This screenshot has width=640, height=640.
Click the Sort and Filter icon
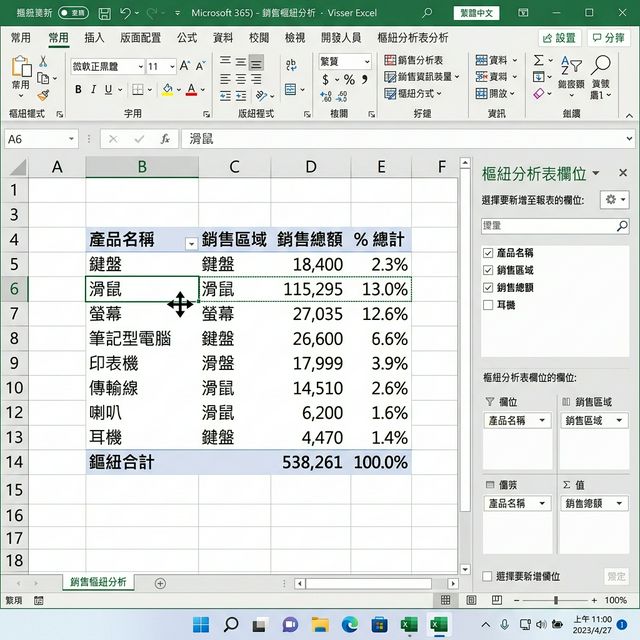pyautogui.click(x=571, y=66)
